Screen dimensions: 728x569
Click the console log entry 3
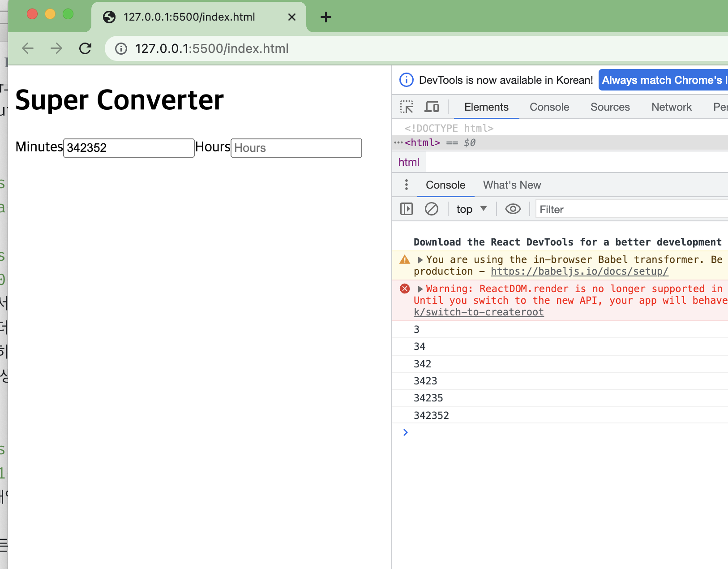416,329
